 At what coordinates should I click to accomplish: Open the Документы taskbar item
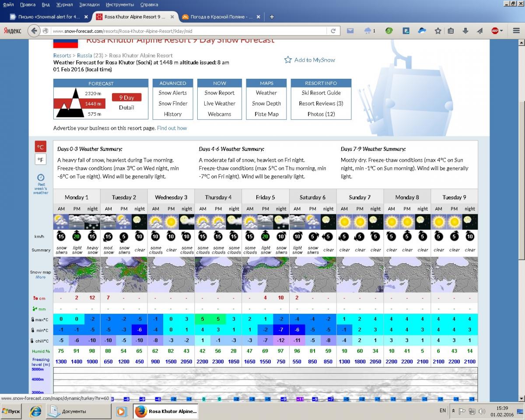(x=79, y=411)
